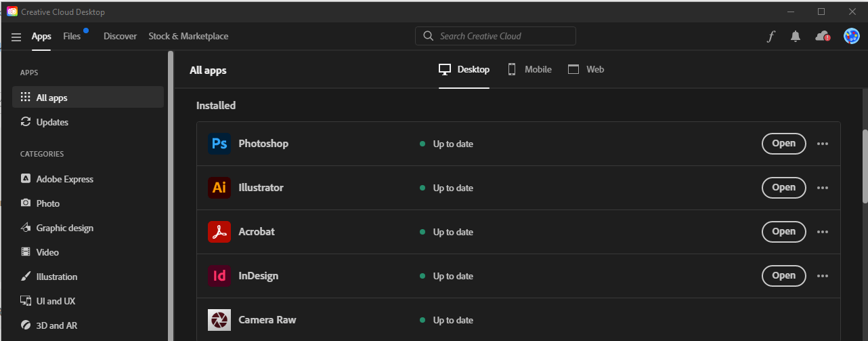Click the Acrobat app icon
This screenshot has width=868, height=341.
219,232
